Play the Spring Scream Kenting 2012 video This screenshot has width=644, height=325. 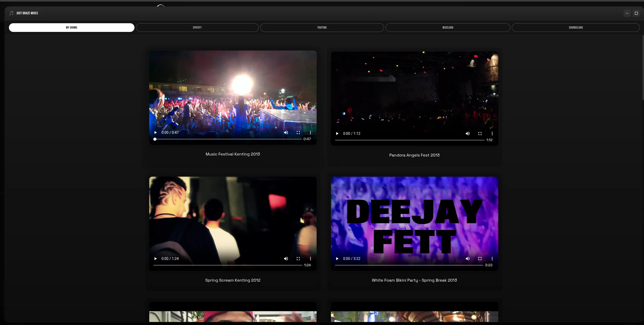coord(155,259)
